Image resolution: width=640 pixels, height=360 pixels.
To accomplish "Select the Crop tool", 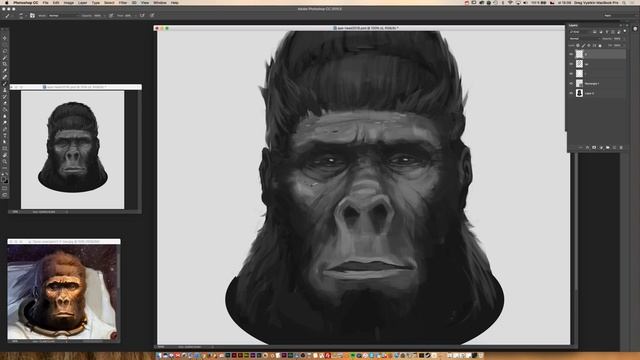I will tap(5, 64).
